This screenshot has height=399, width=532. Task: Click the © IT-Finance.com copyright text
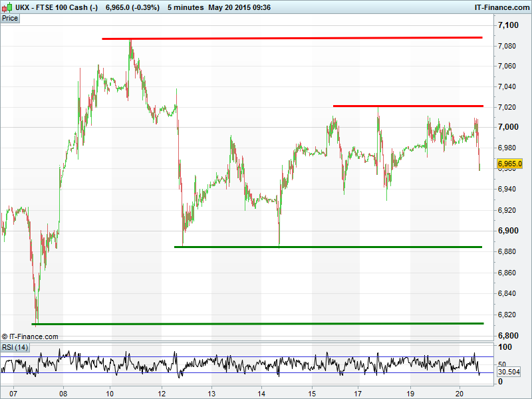(31, 337)
